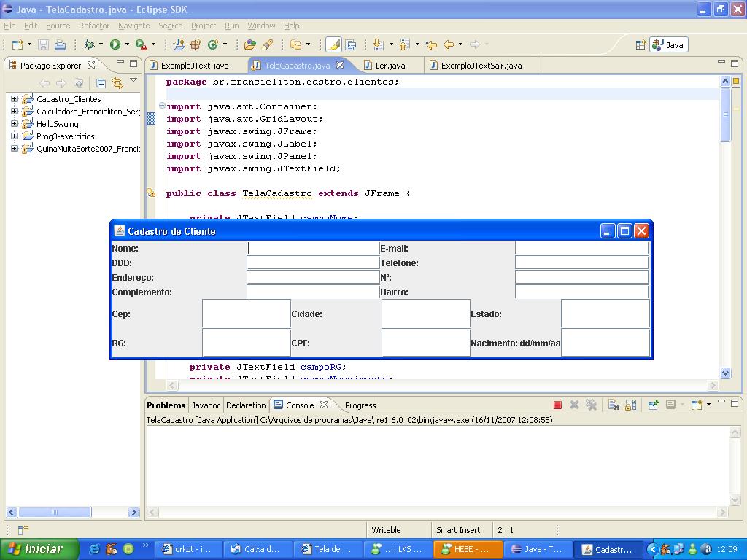Click the New Java Class icon
Screen dimensions: 747x560
click(213, 44)
